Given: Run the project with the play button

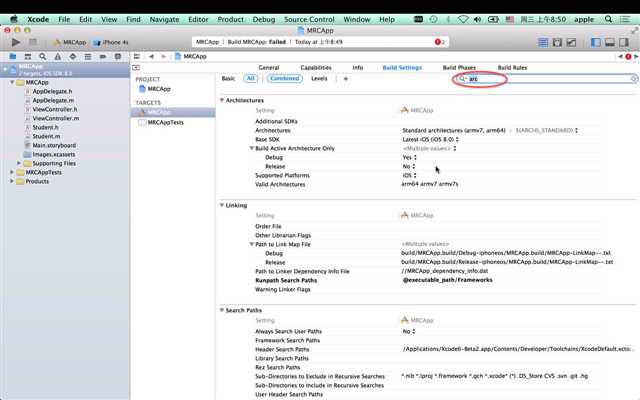Looking at the screenshot, I should coord(16,42).
